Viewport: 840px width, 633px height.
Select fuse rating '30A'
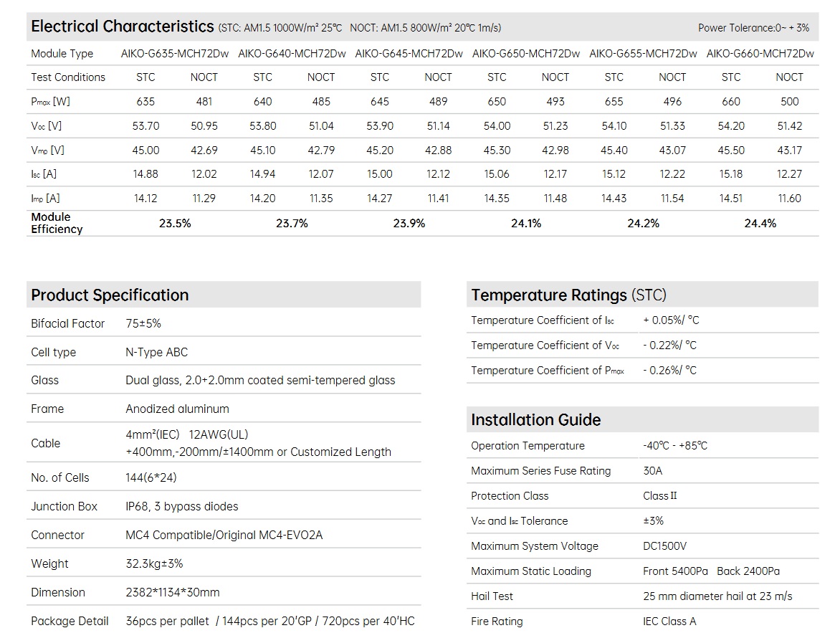point(652,470)
